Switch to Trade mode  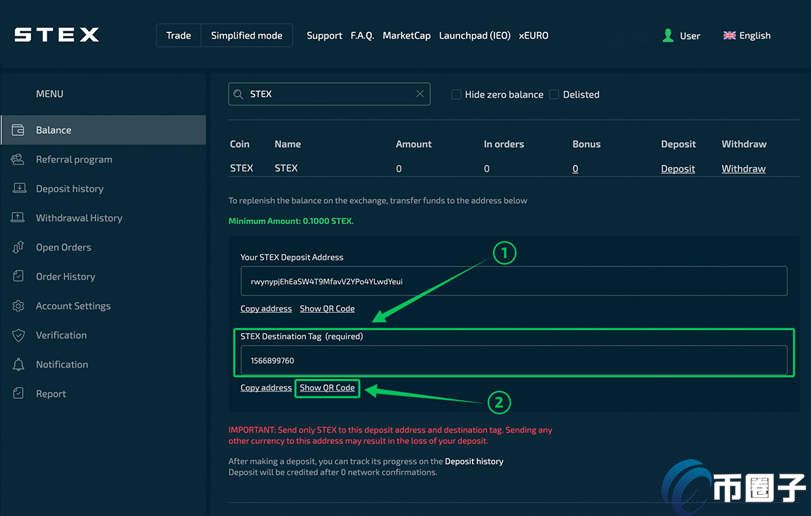click(178, 35)
